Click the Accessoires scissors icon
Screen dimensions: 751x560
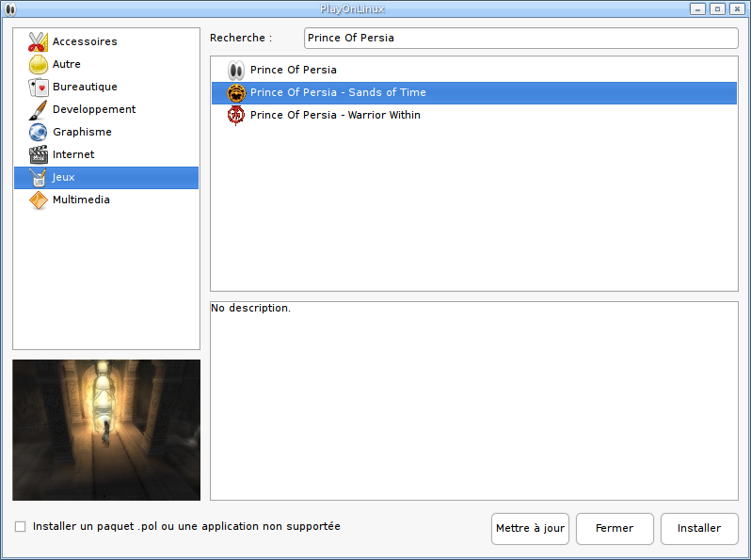[x=38, y=41]
